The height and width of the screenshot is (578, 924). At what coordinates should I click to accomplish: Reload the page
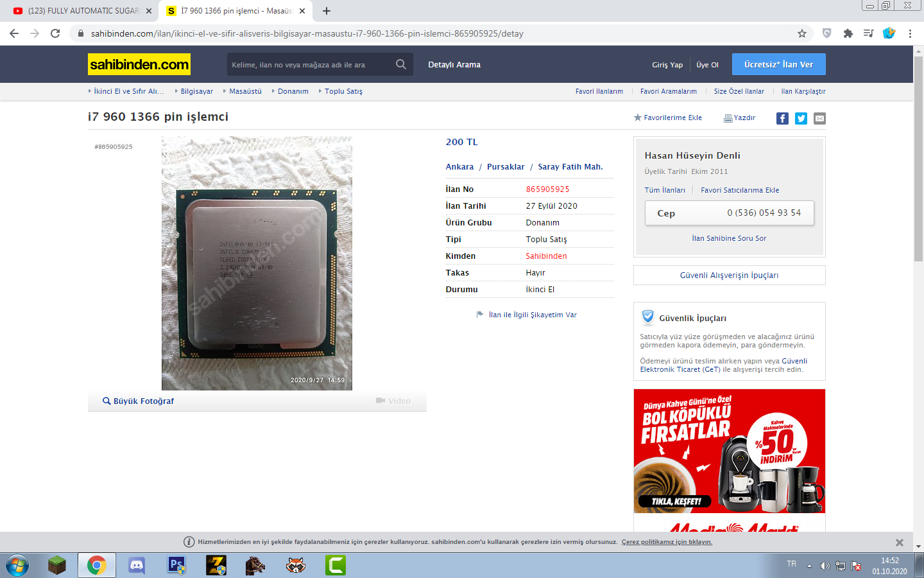[55, 33]
